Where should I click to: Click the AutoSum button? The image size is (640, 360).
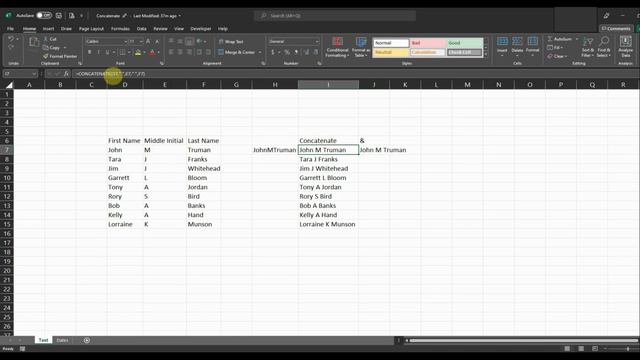coord(560,39)
